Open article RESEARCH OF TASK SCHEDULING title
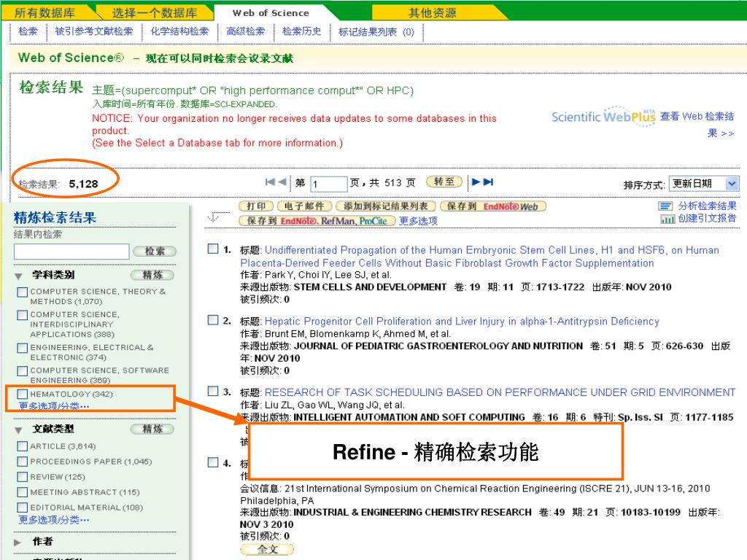Image resolution: width=747 pixels, height=560 pixels. 500,392
